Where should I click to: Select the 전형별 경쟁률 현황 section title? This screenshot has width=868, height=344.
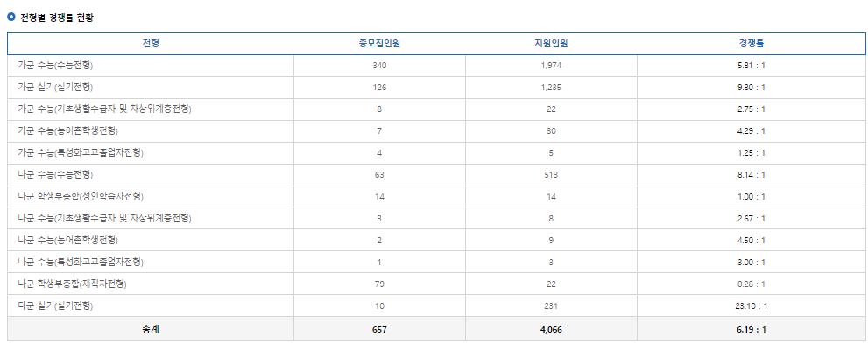point(57,18)
